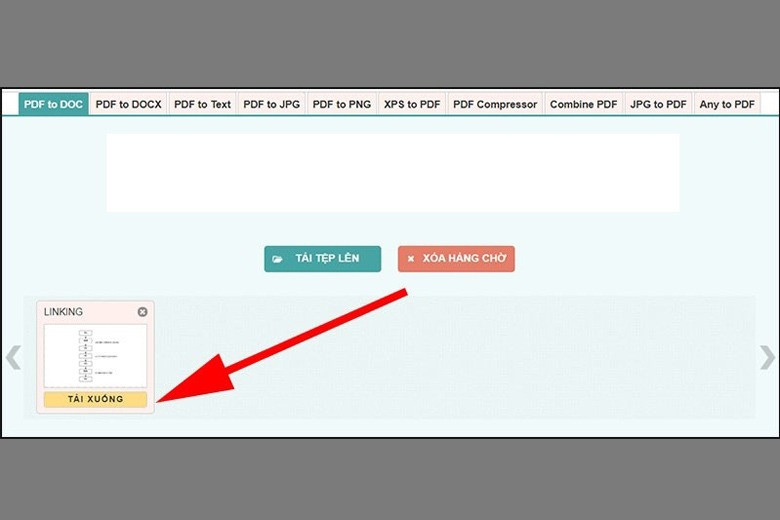Switch to the XPS to PDF tab
The height and width of the screenshot is (520, 780).
[x=412, y=104]
